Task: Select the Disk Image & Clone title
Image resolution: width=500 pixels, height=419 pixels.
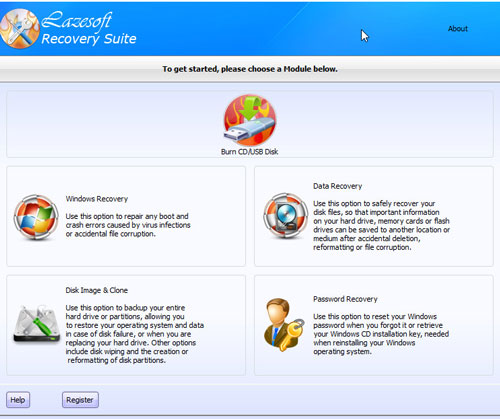Action: (x=96, y=290)
